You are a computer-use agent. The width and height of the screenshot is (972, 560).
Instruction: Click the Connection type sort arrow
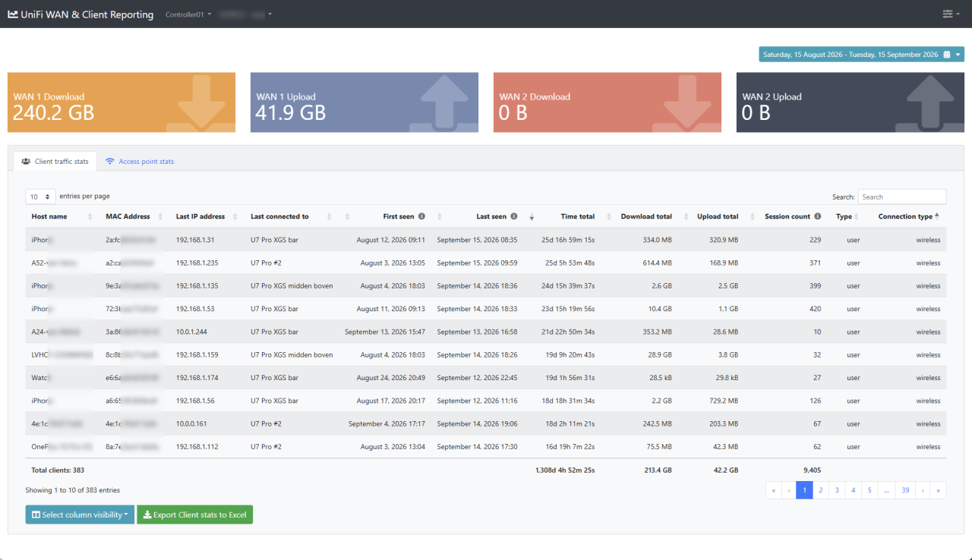click(x=937, y=216)
